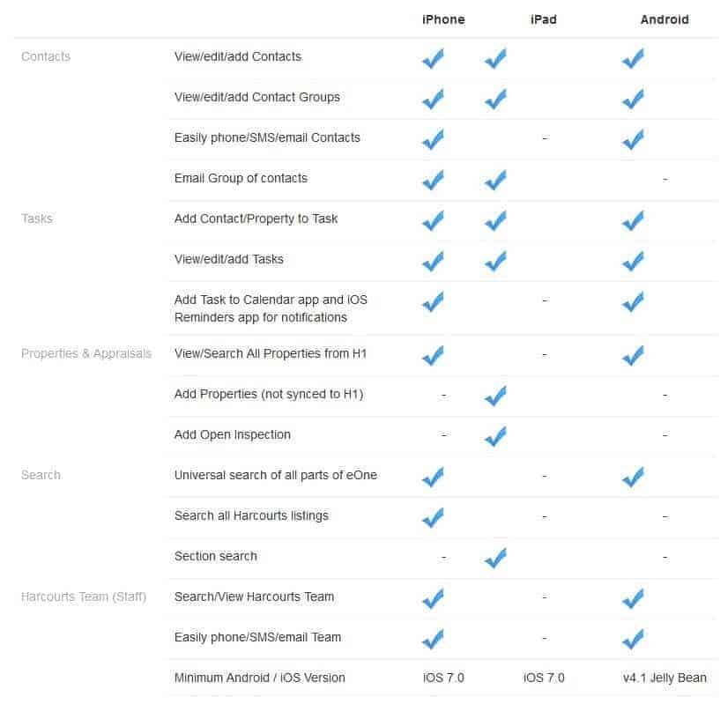Select the iPhone column header
Image resolution: width=728 pixels, height=704 pixels.
[x=443, y=19]
